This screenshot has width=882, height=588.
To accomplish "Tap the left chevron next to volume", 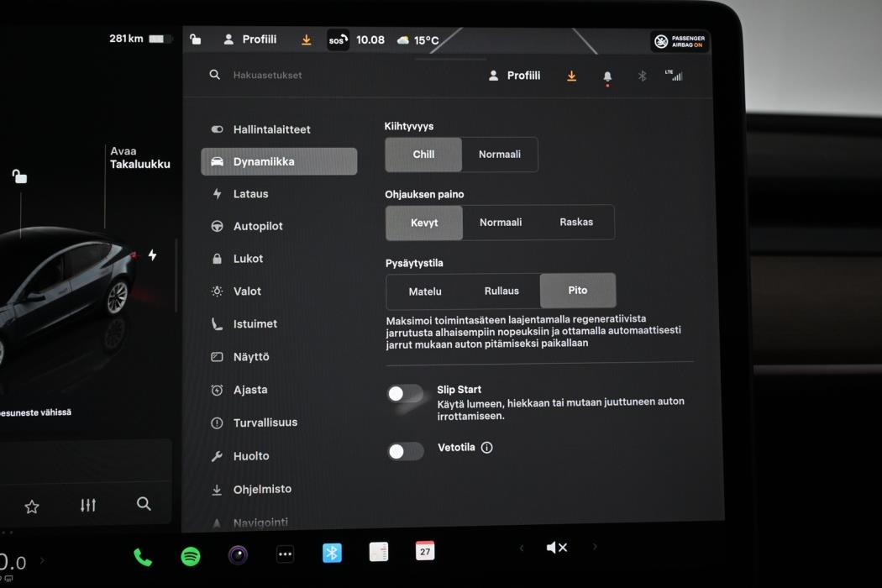I will pyautogui.click(x=522, y=547).
